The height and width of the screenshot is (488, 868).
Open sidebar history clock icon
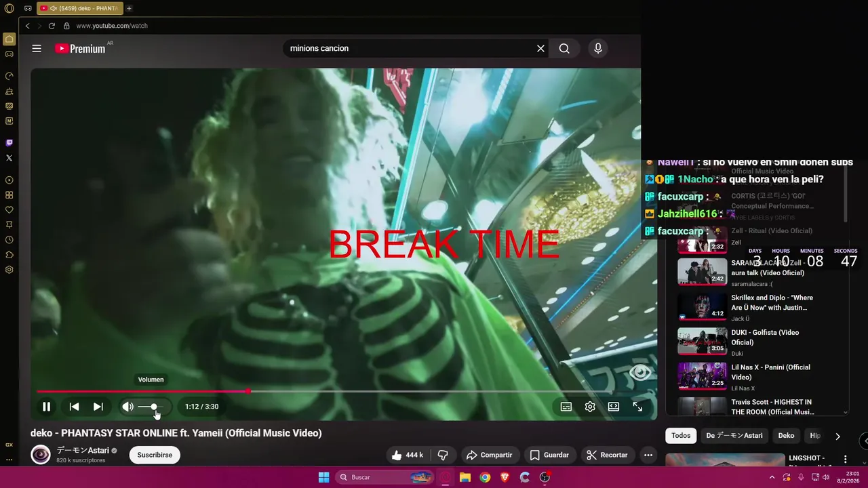9,240
